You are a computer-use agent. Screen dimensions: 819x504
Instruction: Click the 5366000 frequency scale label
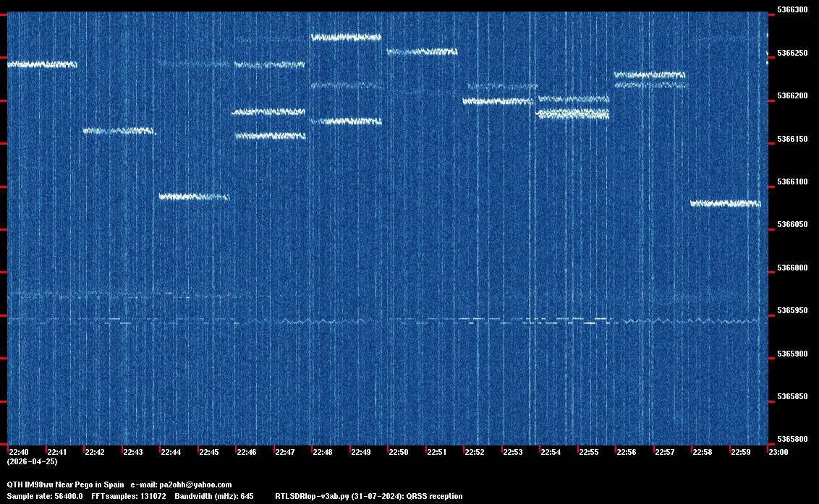tap(791, 268)
